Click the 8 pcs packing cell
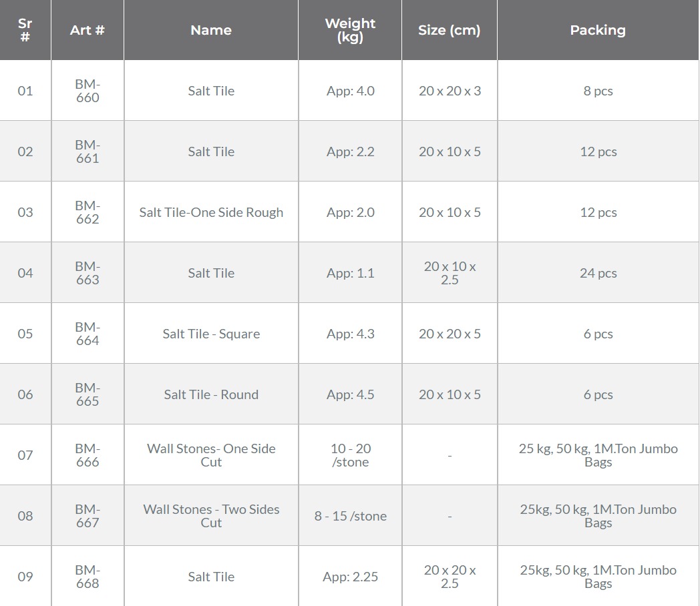Image resolution: width=700 pixels, height=606 pixels. (x=598, y=91)
